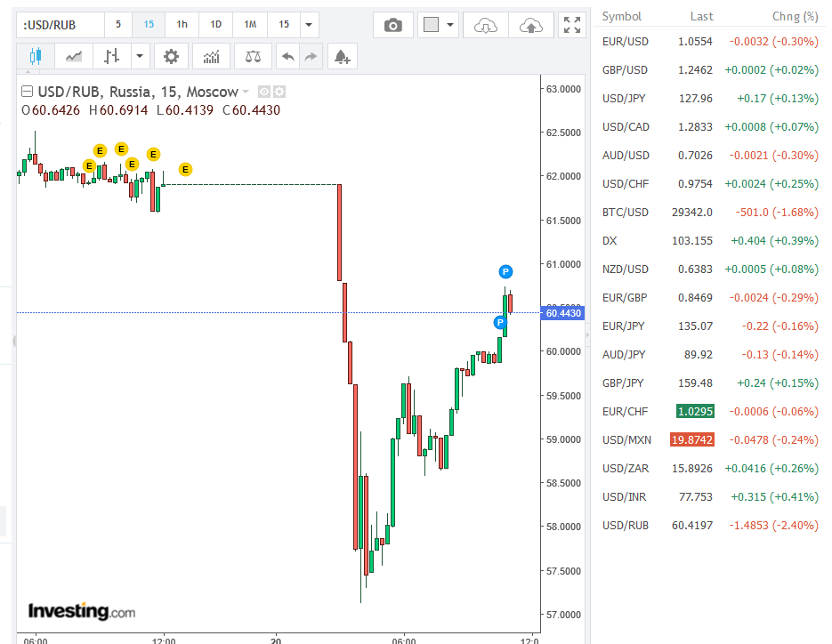
Task: Select EUR/GBP watchlist row
Action: [x=710, y=298]
